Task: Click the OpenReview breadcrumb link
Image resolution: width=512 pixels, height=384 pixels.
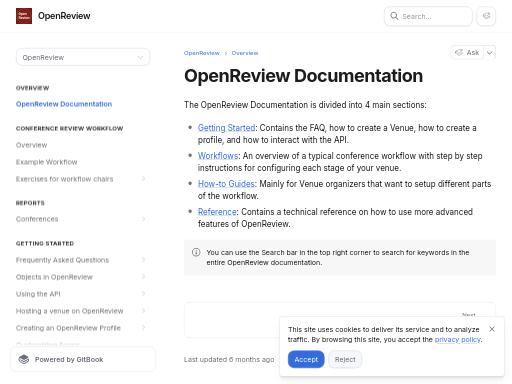Action: pos(202,53)
